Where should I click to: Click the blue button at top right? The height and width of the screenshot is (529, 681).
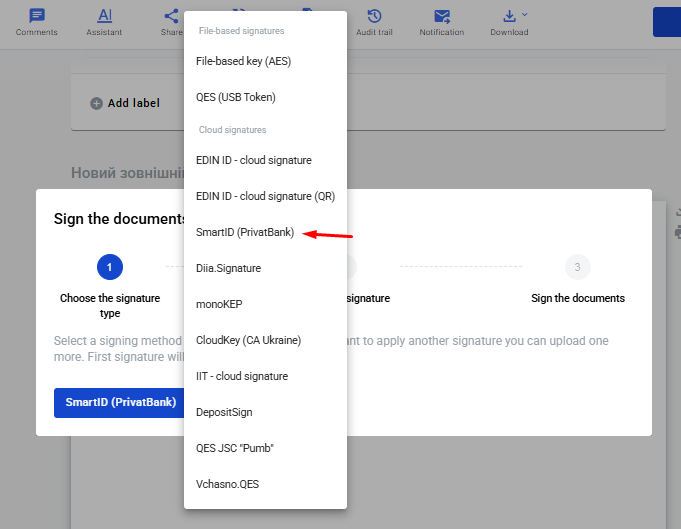667,22
